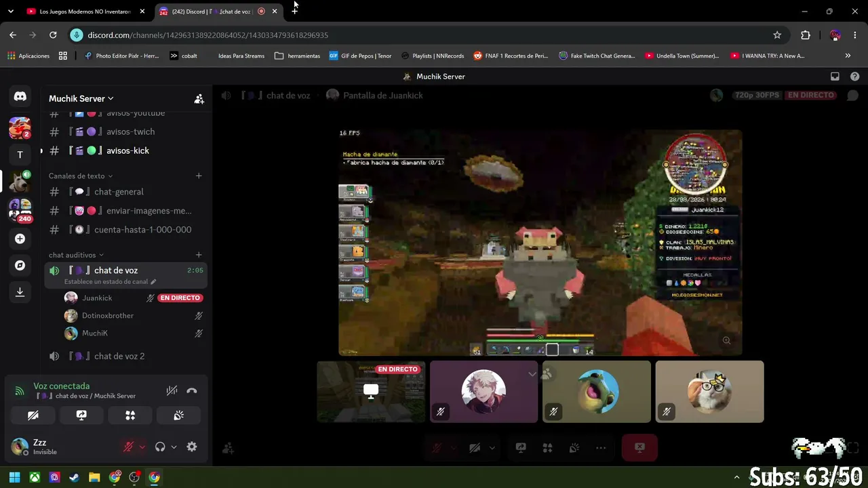Open Discord help question mark icon
The height and width of the screenshot is (488, 868).
point(854,77)
